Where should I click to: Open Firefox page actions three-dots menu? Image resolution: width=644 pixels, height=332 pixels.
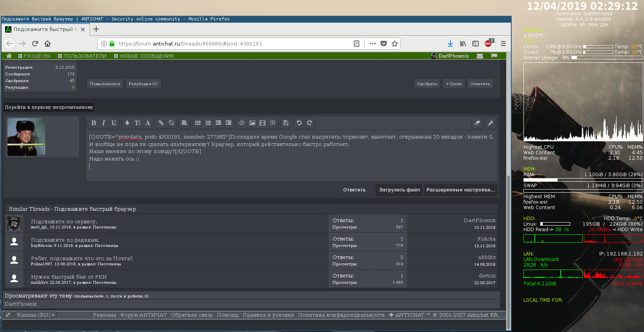[x=372, y=44]
